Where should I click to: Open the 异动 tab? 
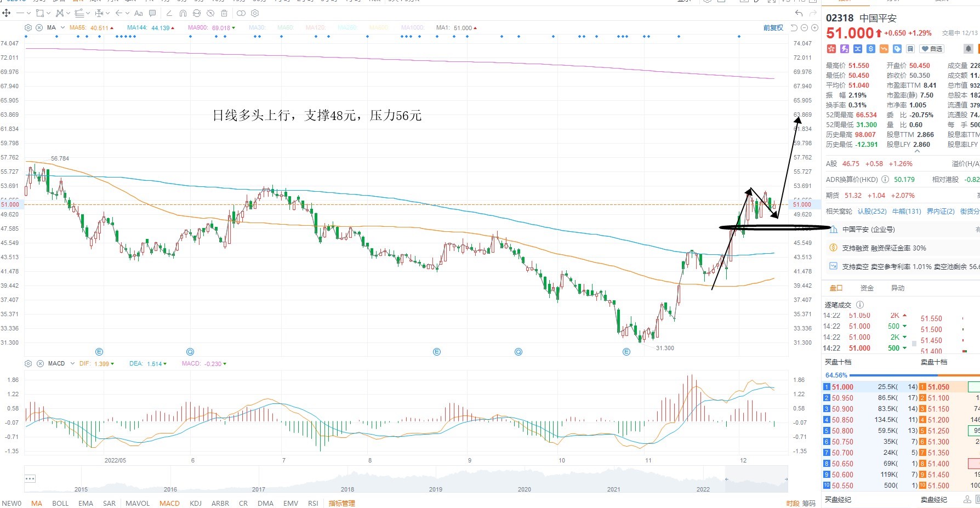898,288
